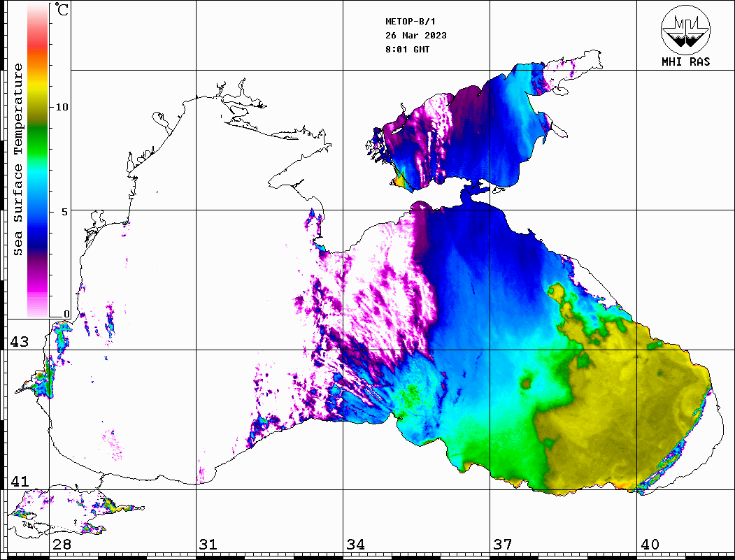Image resolution: width=735 pixels, height=560 pixels.
Task: Click latitude label '43'
Action: pos(20,342)
